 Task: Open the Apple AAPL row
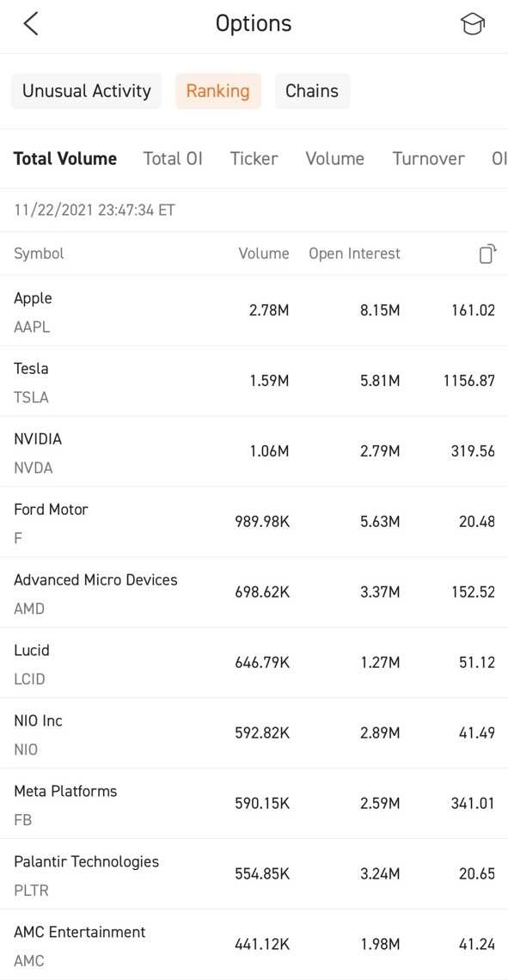[x=254, y=310]
